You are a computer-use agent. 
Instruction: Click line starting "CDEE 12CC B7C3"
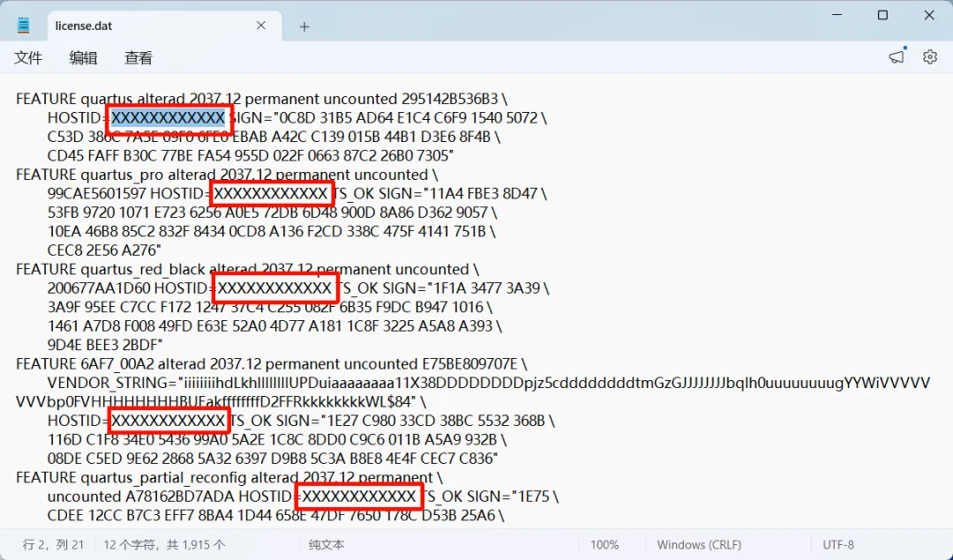tap(276, 515)
